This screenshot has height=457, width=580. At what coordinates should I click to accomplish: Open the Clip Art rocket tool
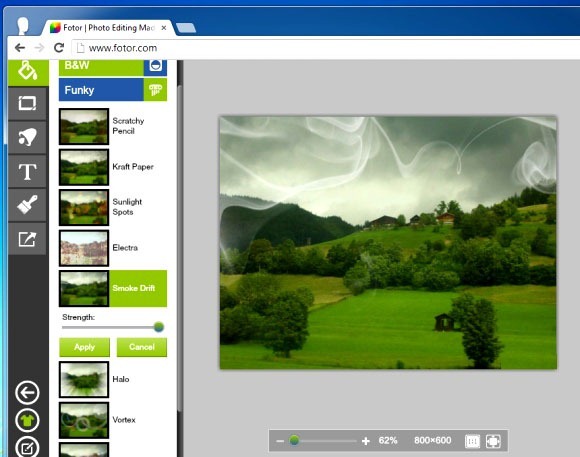click(x=27, y=137)
